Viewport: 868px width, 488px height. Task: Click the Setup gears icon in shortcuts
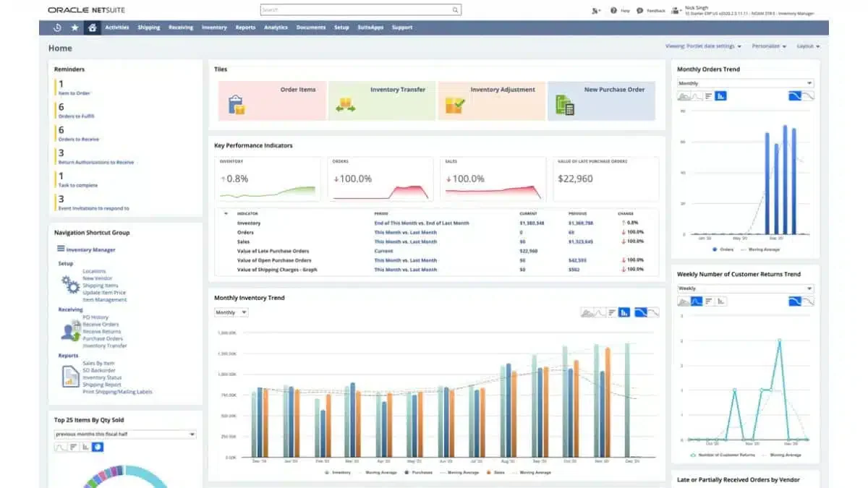tap(69, 284)
